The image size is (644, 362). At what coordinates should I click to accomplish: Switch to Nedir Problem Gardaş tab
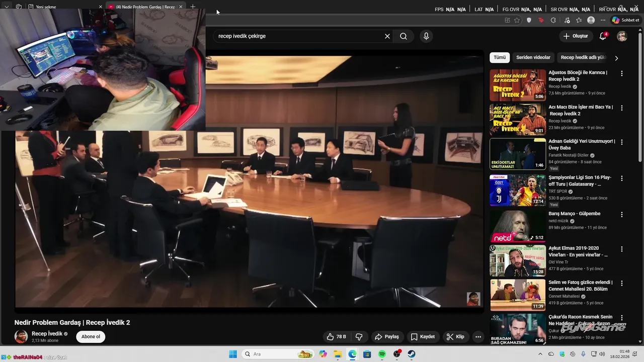[146, 7]
